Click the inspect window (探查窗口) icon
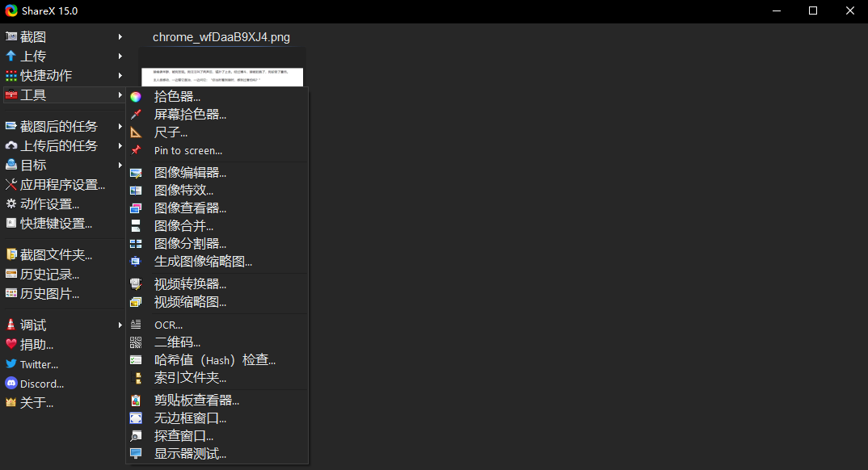868x470 pixels. [x=136, y=436]
